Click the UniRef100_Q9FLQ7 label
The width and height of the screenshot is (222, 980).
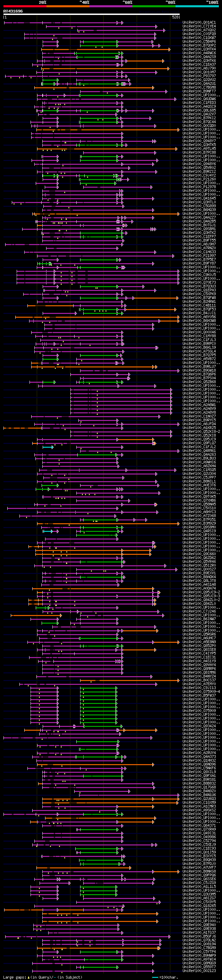click(x=199, y=443)
